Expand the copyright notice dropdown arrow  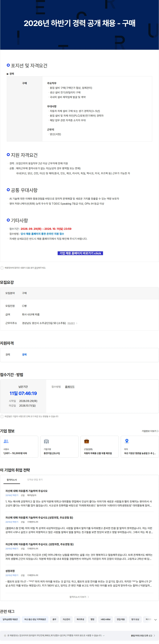[x=104, y=636]
